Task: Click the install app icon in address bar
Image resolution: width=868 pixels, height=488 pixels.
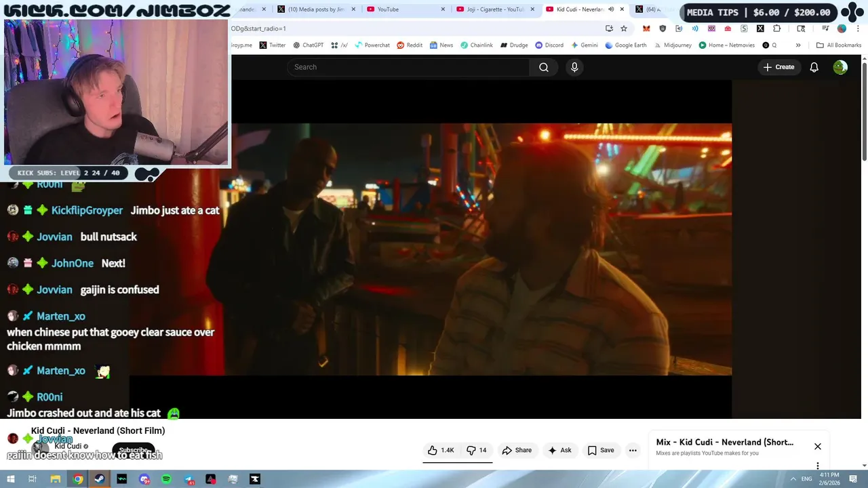Action: tap(609, 28)
